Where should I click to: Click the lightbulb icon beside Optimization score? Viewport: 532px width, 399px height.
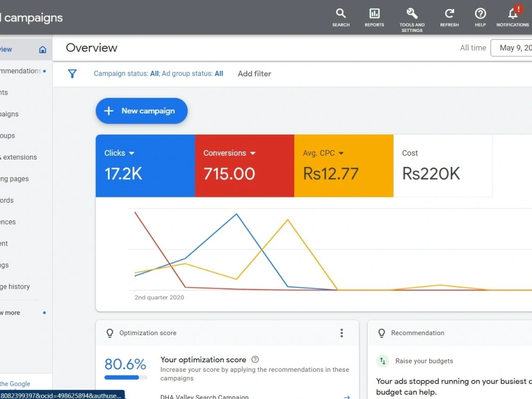coord(110,333)
